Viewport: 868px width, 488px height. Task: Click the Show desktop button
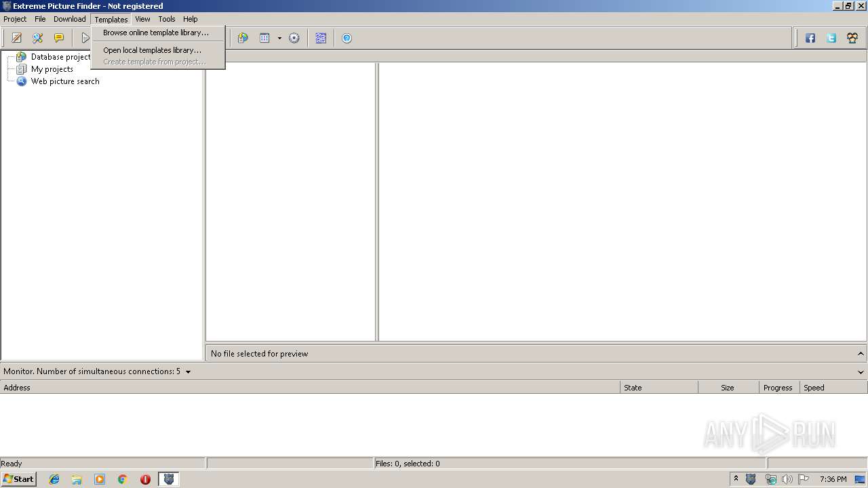click(x=861, y=479)
